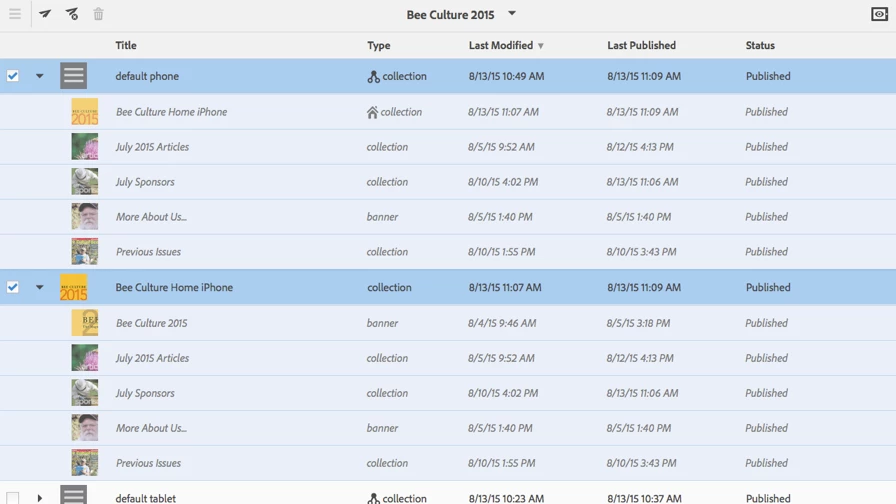Viewport: 896px width, 504px height.
Task: Click the 8/13/15 10:37 AM published date
Action: coord(645,498)
